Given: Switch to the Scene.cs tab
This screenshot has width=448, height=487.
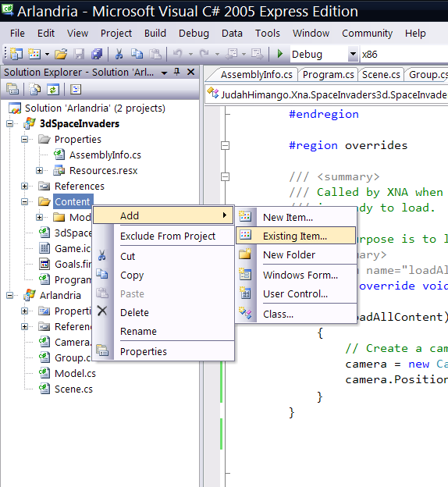Looking at the screenshot, I should tap(381, 75).
